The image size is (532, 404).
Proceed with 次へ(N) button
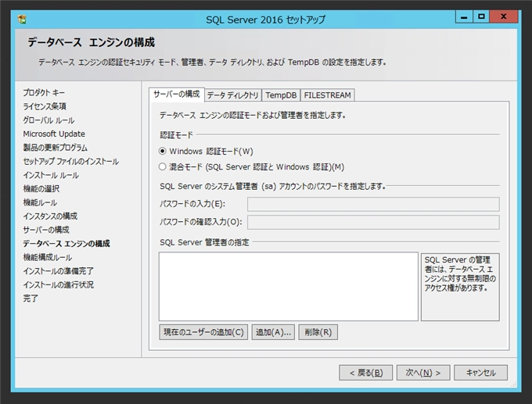423,373
